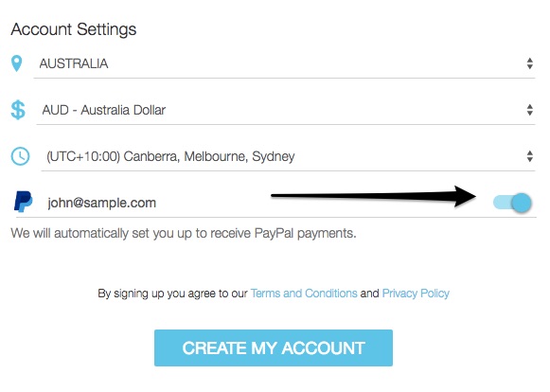Open the AUD - Australia Dollar dropdown
The height and width of the screenshot is (392, 550).
tap(286, 110)
